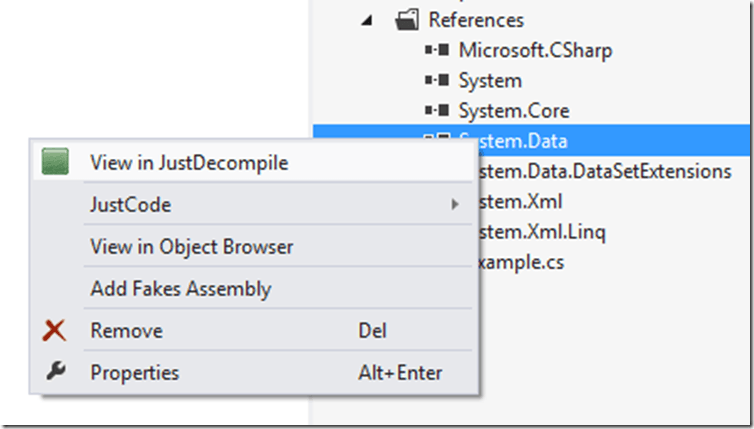Choose Add Fakes Assembly option
754x429 pixels.
tap(180, 289)
